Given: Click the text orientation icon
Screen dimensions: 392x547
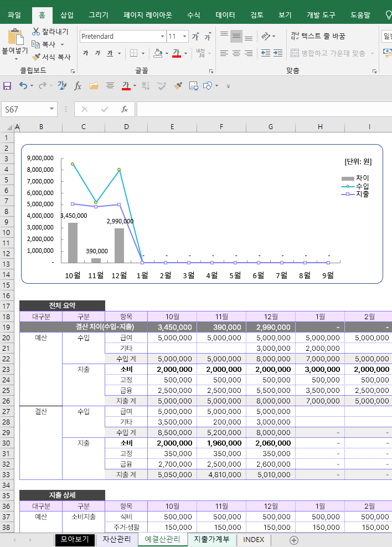Looking at the screenshot, I should 266,36.
